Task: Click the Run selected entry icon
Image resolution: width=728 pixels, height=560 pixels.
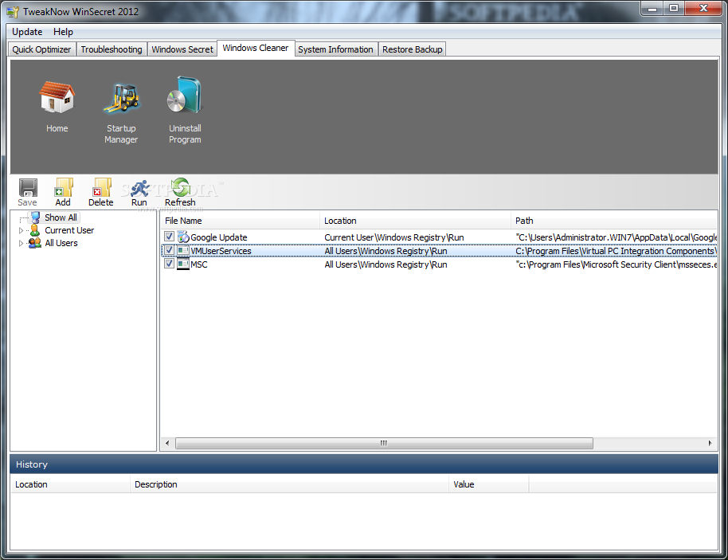Action: point(139,188)
